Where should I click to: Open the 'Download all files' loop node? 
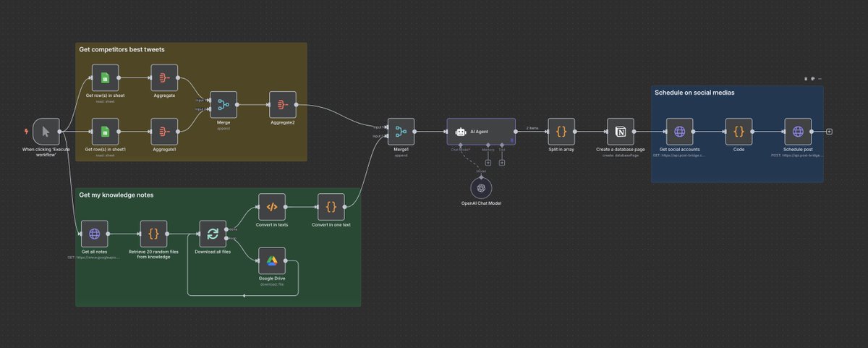pyautogui.click(x=213, y=234)
